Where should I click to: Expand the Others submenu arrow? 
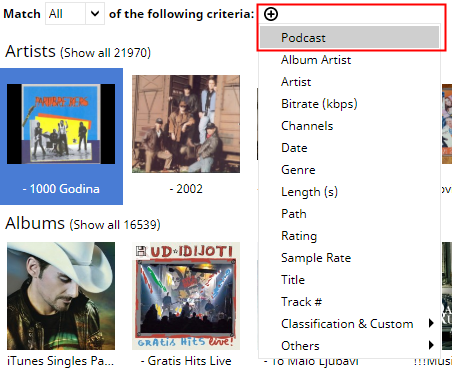(x=431, y=345)
